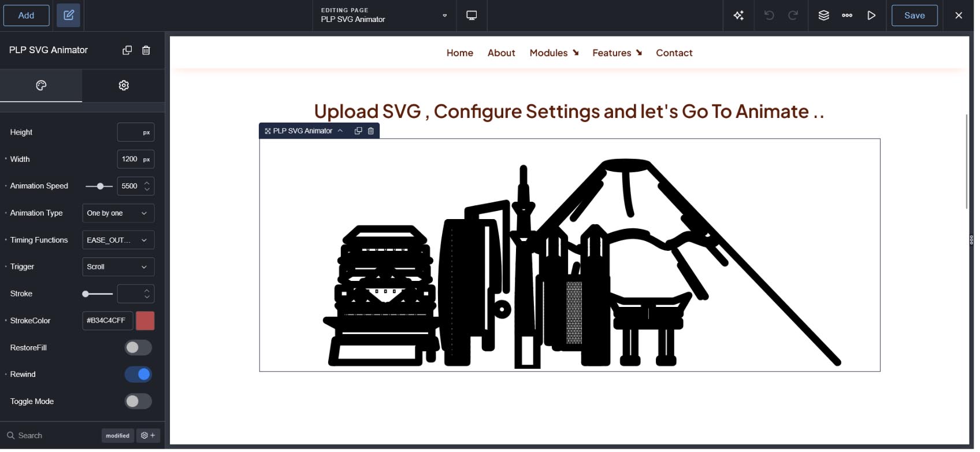Delete module via left panel trash icon
The image size is (980, 452).
(x=147, y=50)
